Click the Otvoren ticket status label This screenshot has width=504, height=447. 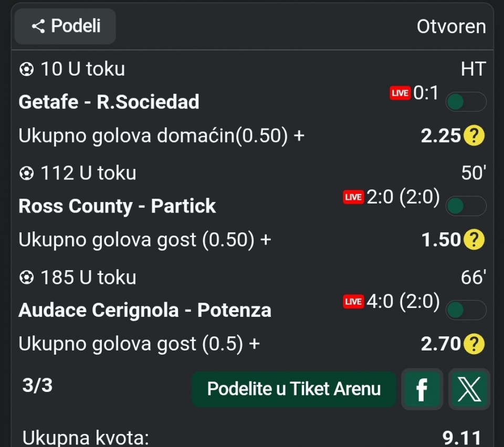(451, 26)
